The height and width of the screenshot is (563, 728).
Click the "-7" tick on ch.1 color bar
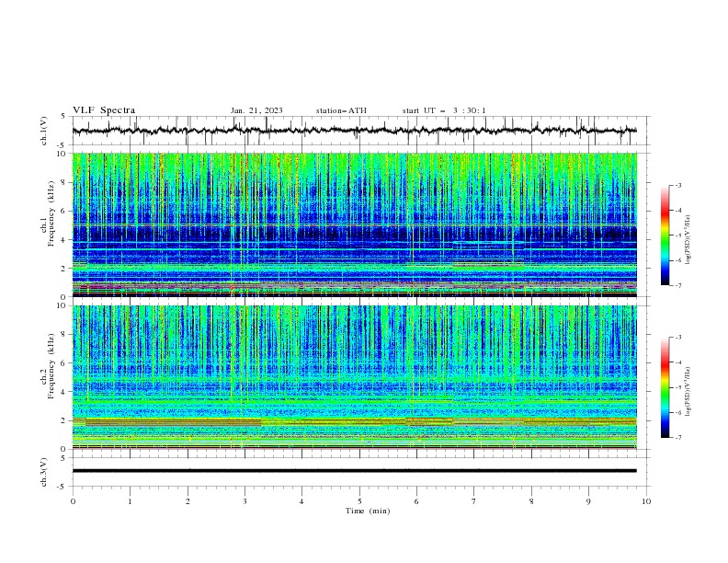click(677, 285)
